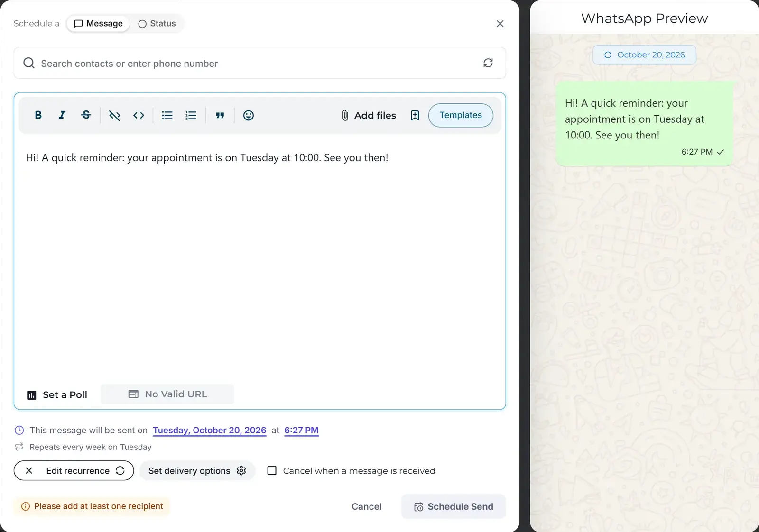Close the schedule message dialog
The image size is (759, 532).
(500, 24)
